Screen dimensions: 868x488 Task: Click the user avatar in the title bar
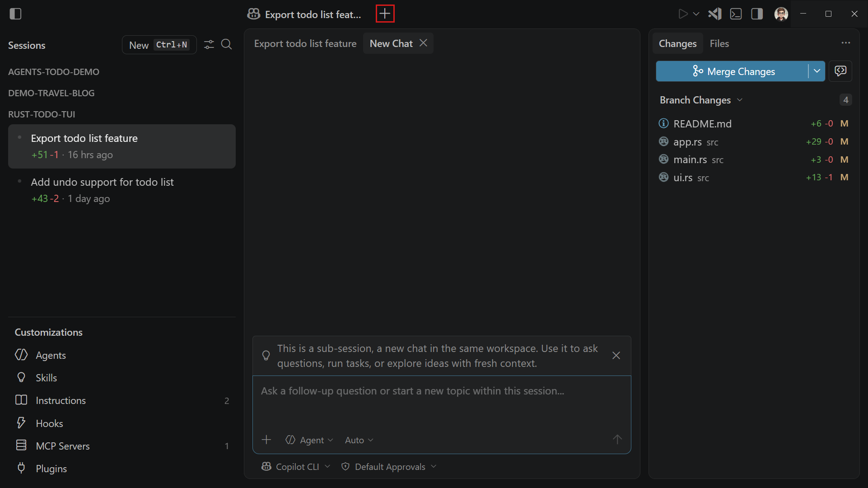[x=781, y=14]
